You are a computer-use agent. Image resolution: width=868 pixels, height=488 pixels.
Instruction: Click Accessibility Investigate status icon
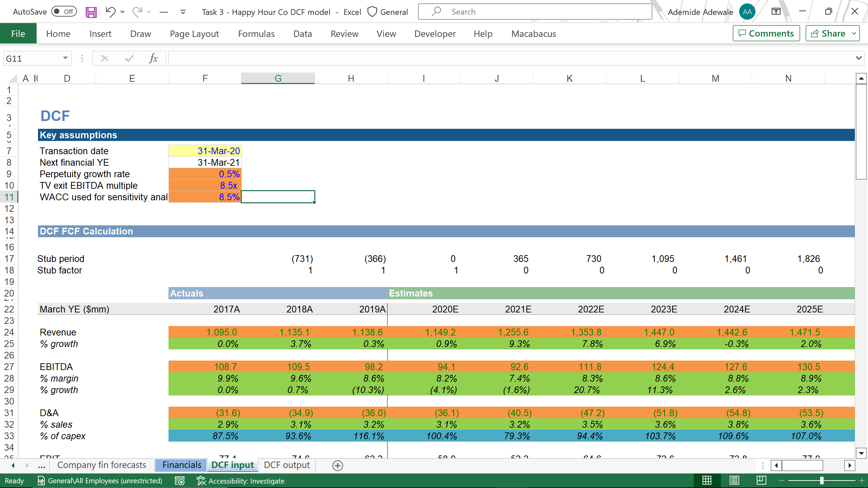tap(201, 481)
